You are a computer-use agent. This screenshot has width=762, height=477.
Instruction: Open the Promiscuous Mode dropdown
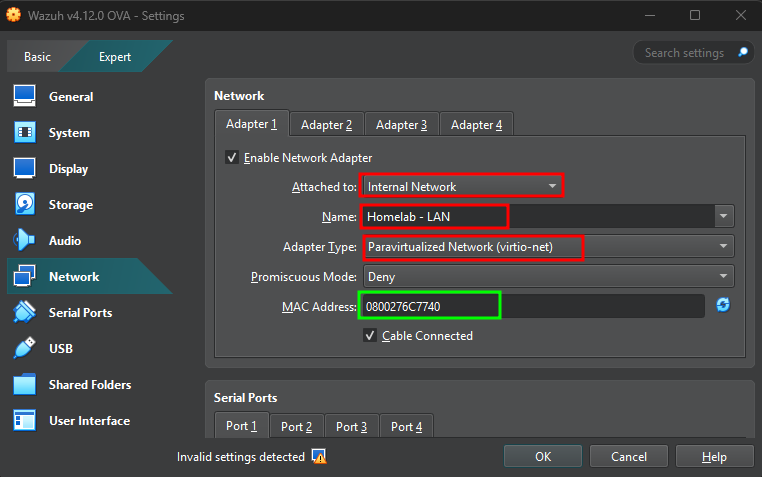[x=548, y=277]
